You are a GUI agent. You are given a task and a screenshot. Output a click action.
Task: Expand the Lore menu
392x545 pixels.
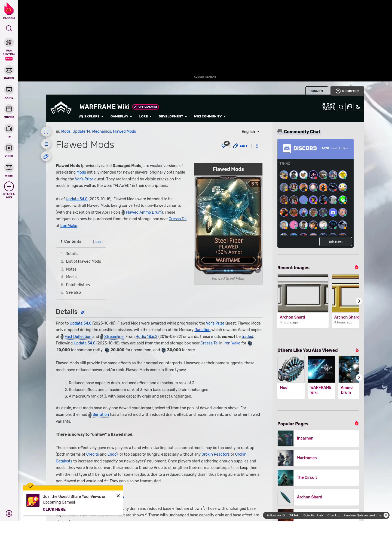pyautogui.click(x=145, y=116)
